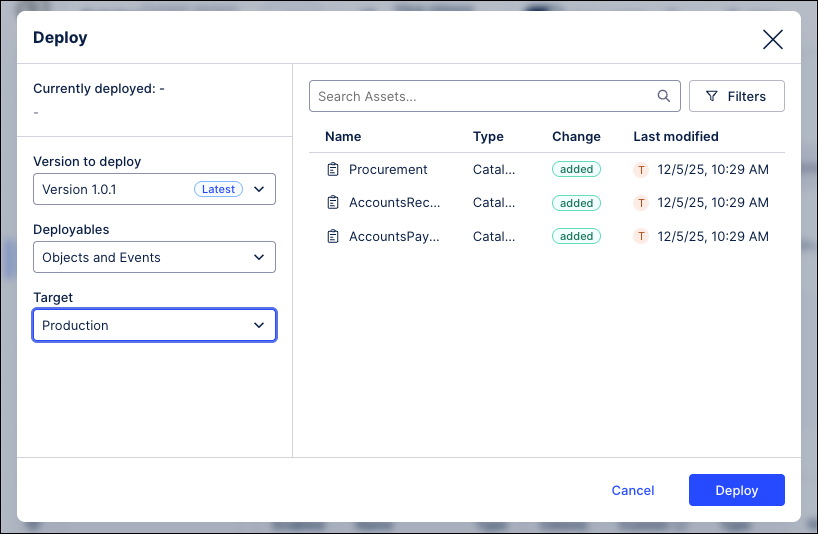The width and height of the screenshot is (818, 534).
Task: Focus the Search Assets input field
Action: coord(482,97)
